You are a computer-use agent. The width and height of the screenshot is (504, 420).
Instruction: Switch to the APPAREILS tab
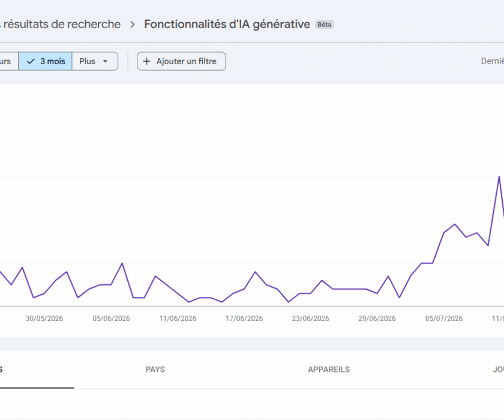[x=329, y=370]
